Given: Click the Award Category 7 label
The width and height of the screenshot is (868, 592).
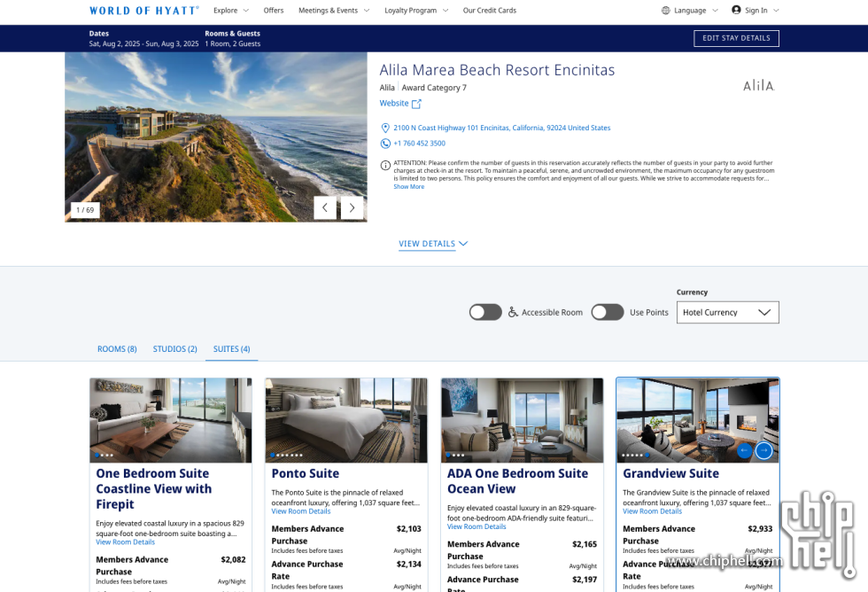Looking at the screenshot, I should click(x=434, y=88).
